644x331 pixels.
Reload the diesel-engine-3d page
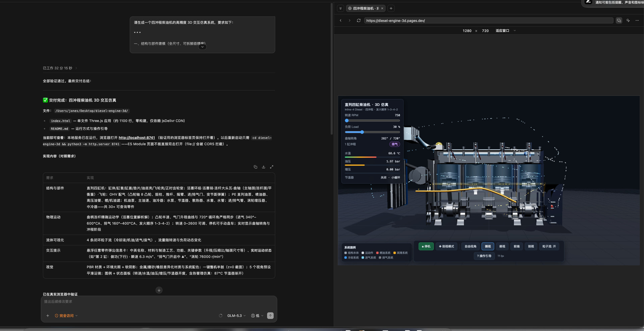tap(359, 20)
